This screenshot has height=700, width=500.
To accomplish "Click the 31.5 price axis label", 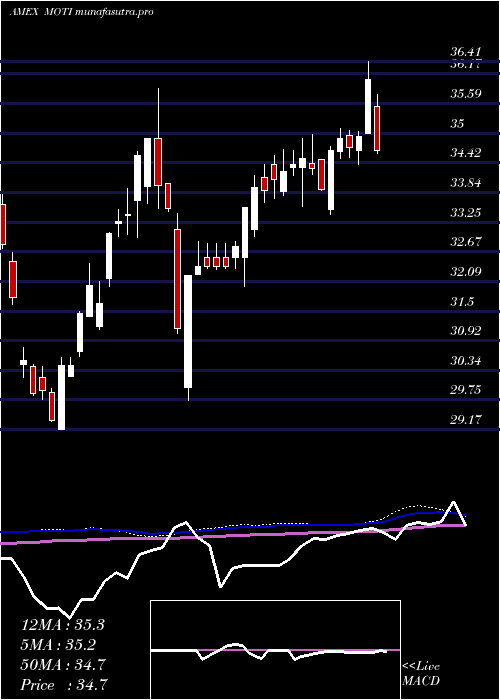I will point(463,301).
